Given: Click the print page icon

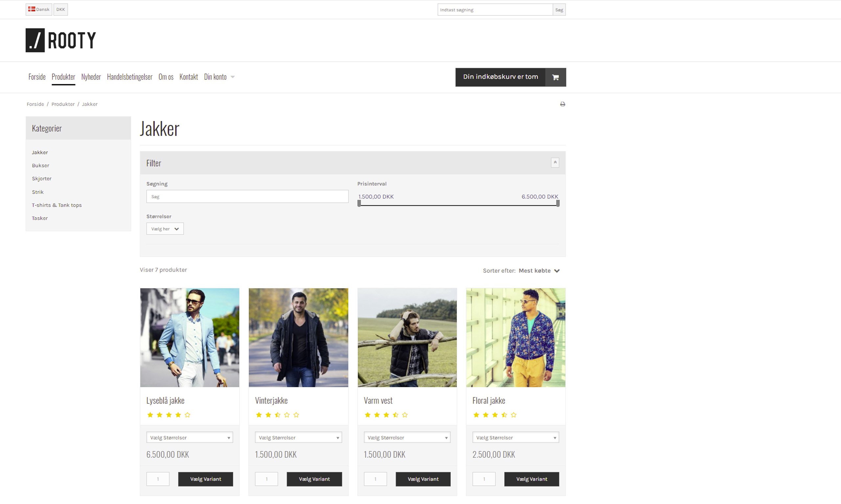Looking at the screenshot, I should pos(563,104).
